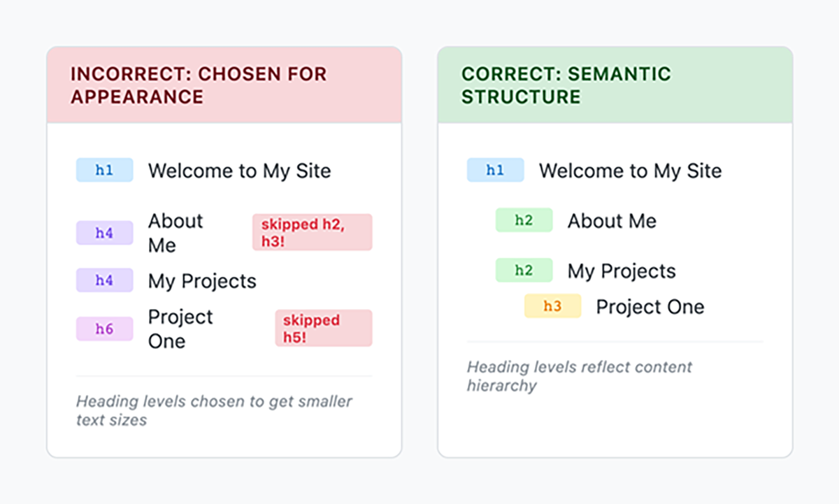Click the h4 badge beside My Projects
This screenshot has width=839, height=504.
pos(104,280)
